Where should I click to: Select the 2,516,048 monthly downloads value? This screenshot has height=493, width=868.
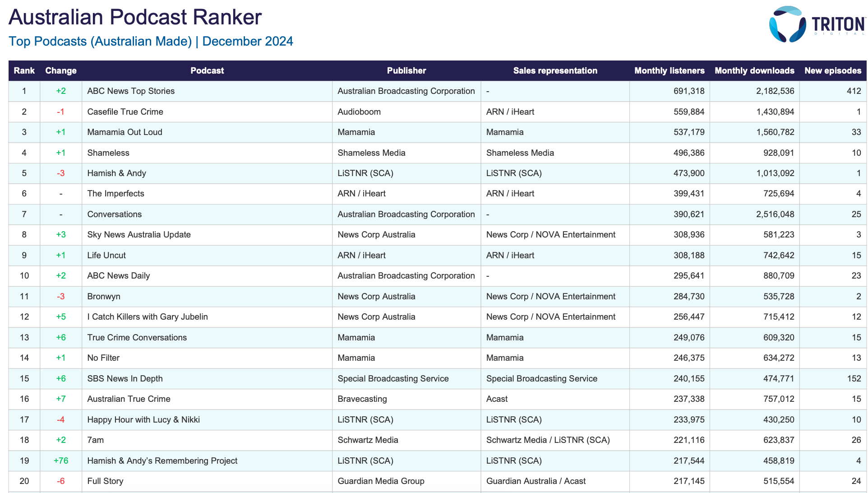click(775, 214)
